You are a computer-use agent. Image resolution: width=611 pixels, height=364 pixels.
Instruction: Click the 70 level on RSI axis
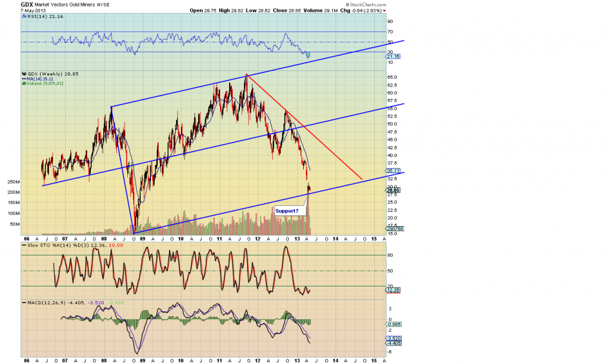pyautogui.click(x=390, y=32)
